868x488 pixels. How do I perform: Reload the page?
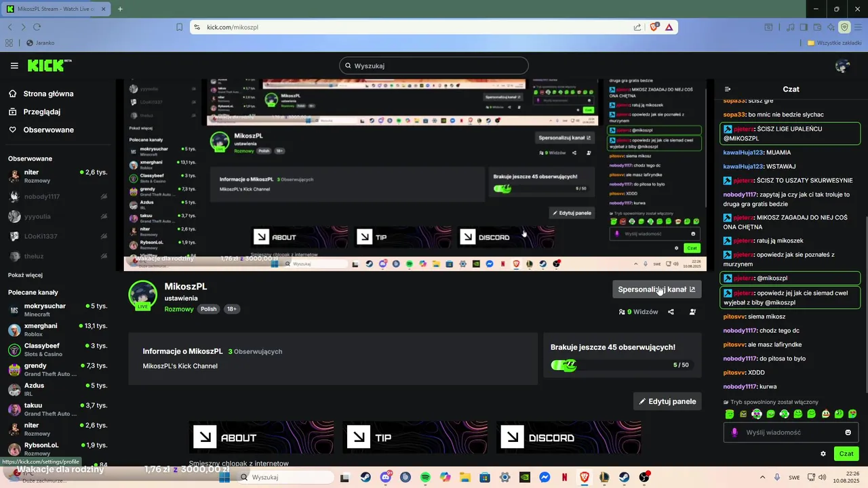pos(37,27)
